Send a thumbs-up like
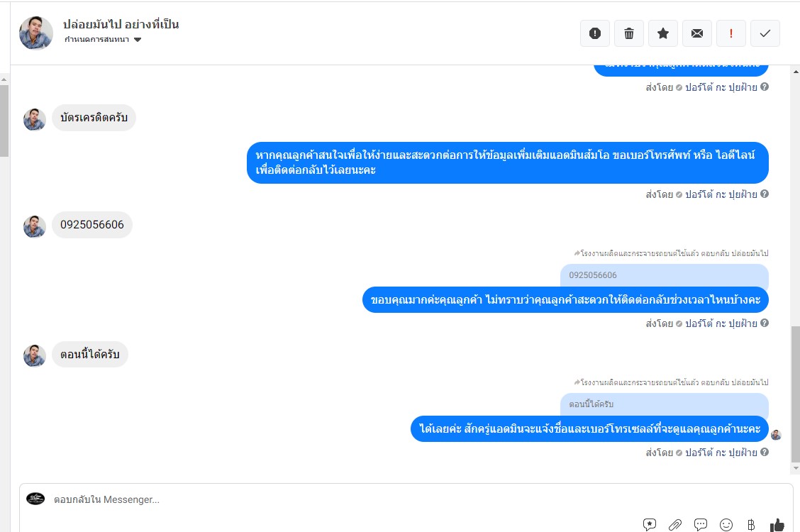The height and width of the screenshot is (532, 800). (x=777, y=524)
